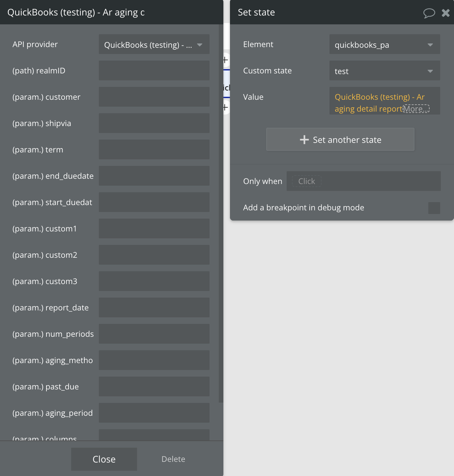Screen dimensions: 454x476
Task: Click the Custom state label
Action: [268, 71]
